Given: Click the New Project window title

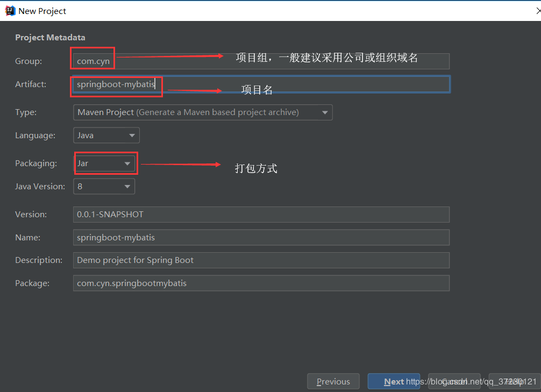Looking at the screenshot, I should [x=42, y=11].
